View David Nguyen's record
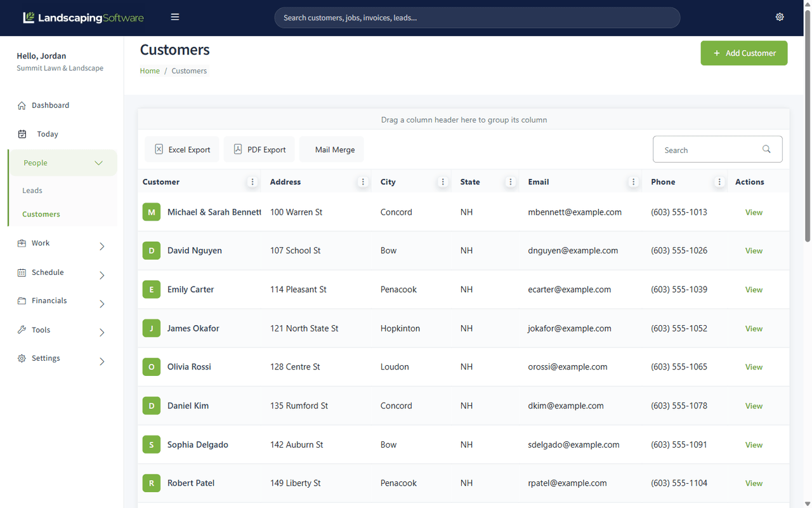Screen dimensions: 812x508 pos(754,251)
